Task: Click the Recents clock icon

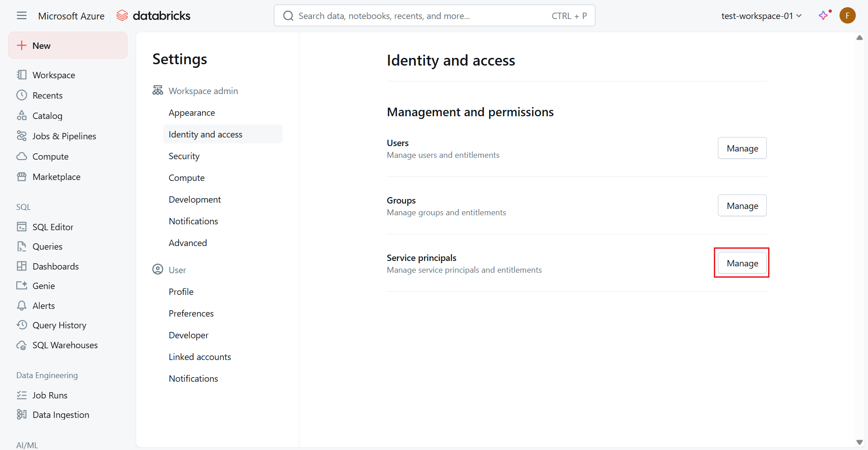Action: coord(22,95)
